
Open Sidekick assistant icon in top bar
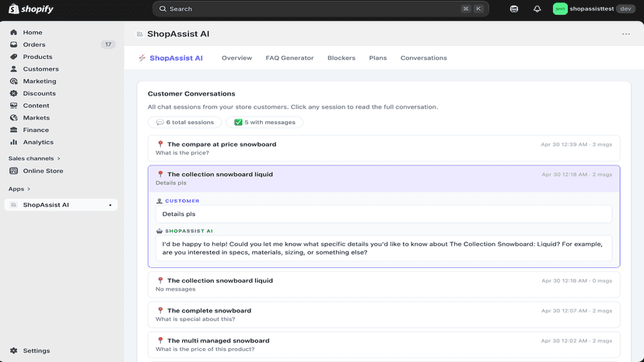point(514,9)
